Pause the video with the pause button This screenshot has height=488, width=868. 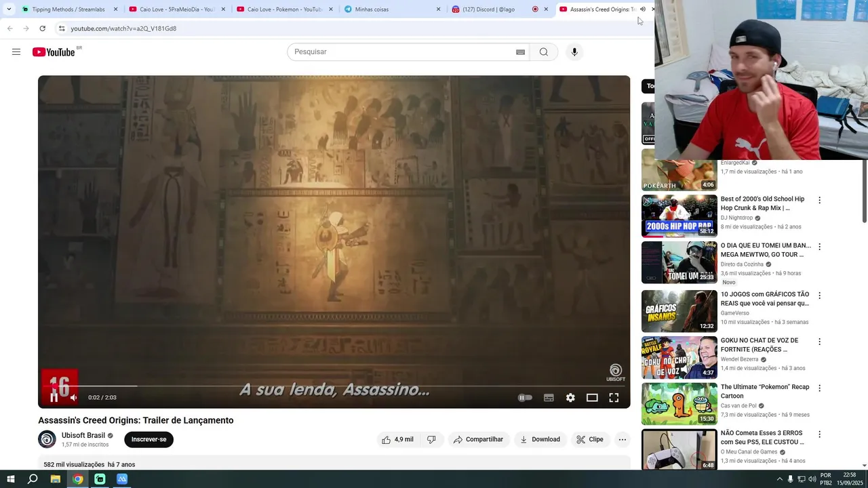(x=54, y=398)
